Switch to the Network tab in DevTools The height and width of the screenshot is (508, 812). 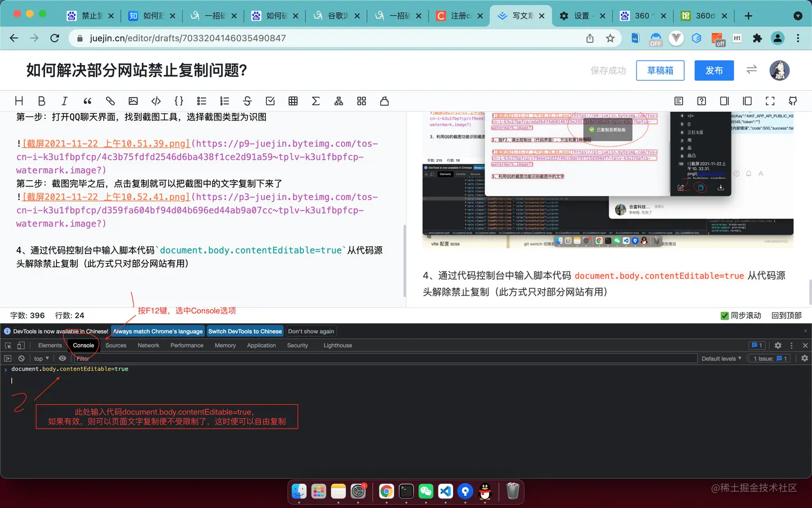point(148,345)
